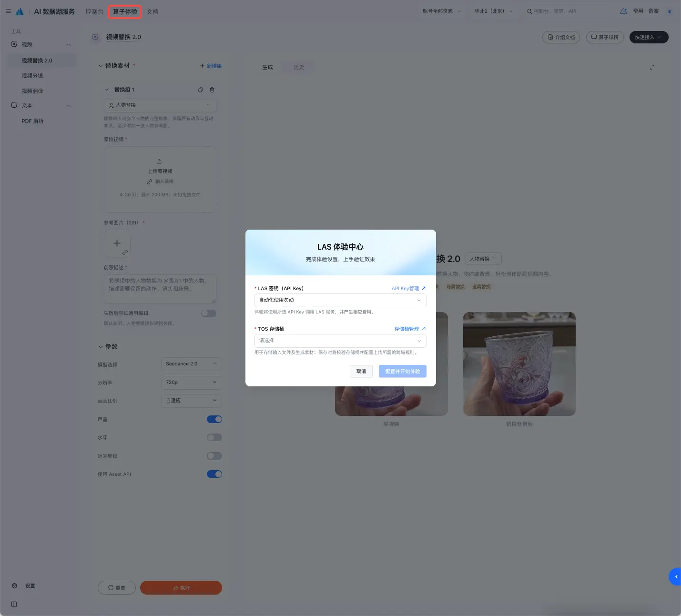Viewport: 681px width, 616px height.
Task: Open the settings gear icon in the sidebar
Action: 14,586
